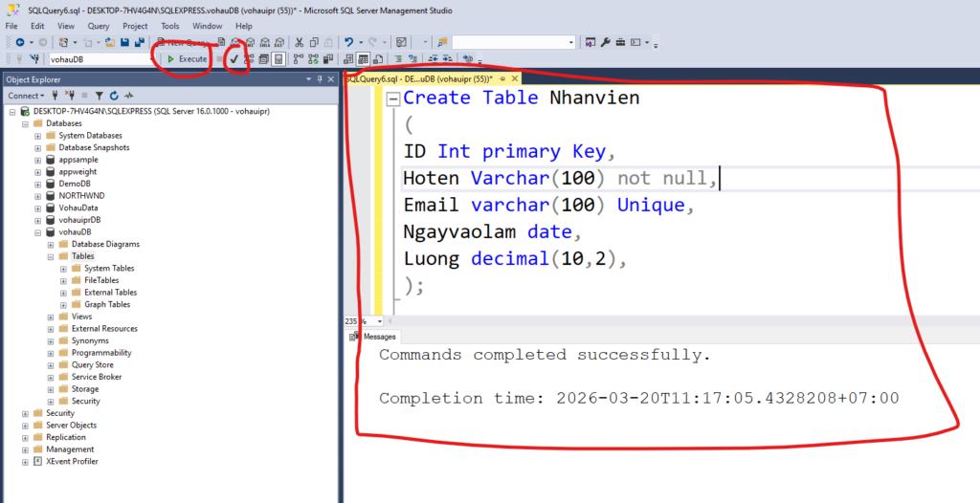Click the wrench Properties icon in top toolbar

pos(605,42)
